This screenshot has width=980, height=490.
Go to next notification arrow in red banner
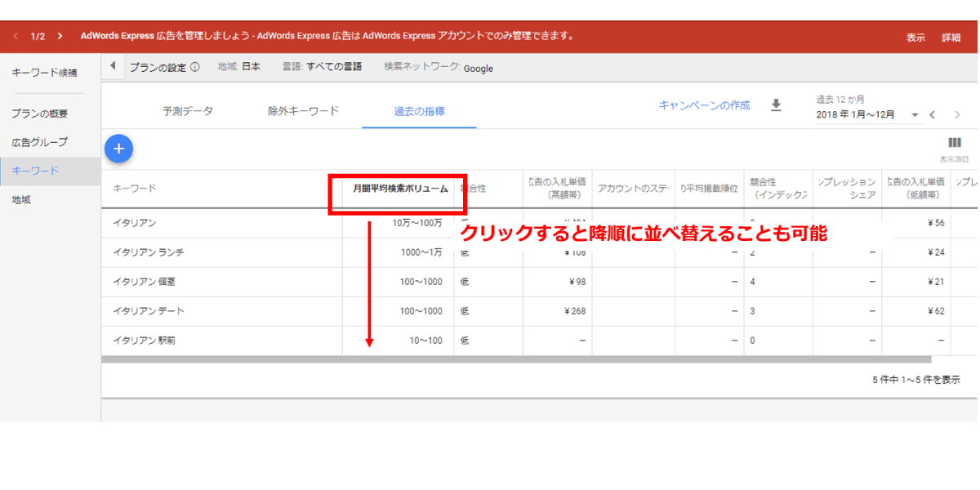pyautogui.click(x=60, y=36)
